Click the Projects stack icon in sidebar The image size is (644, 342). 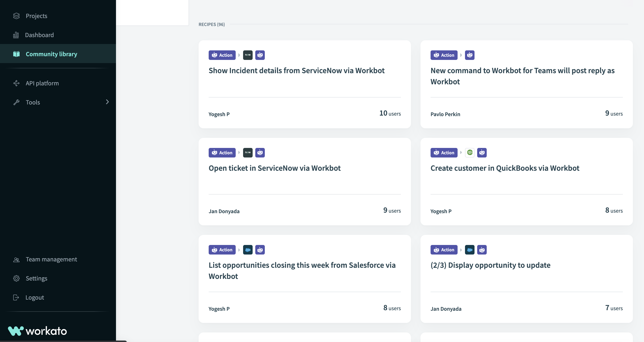coord(16,16)
